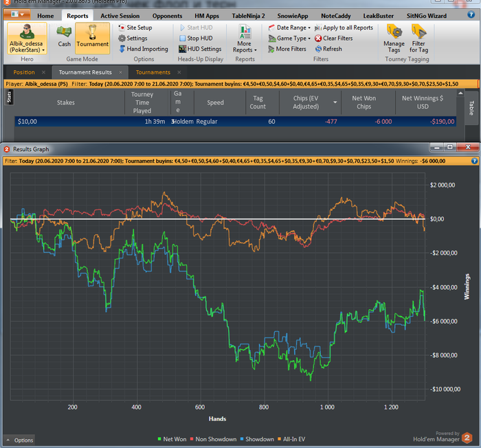Sort by Stakes column header
Image resolution: width=481 pixels, height=448 pixels.
pyautogui.click(x=66, y=102)
